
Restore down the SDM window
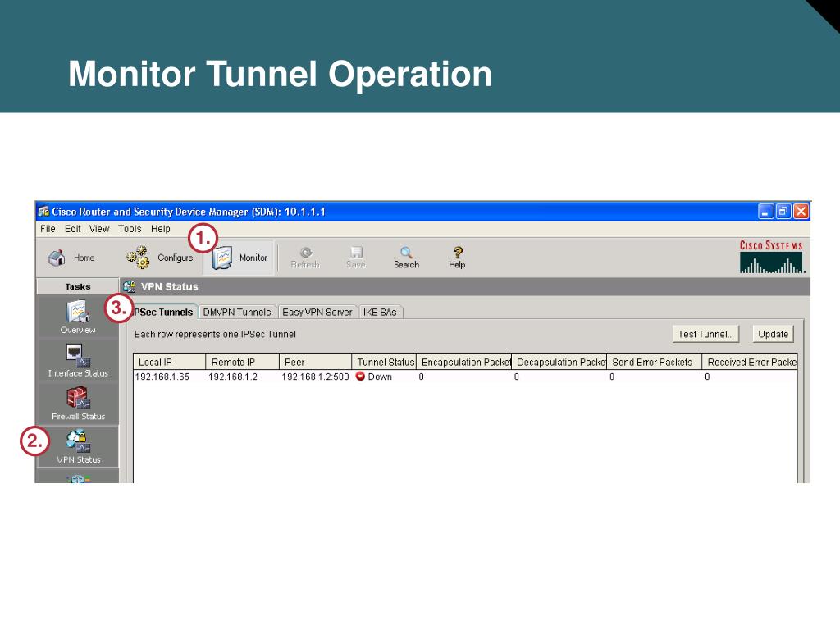(x=783, y=211)
